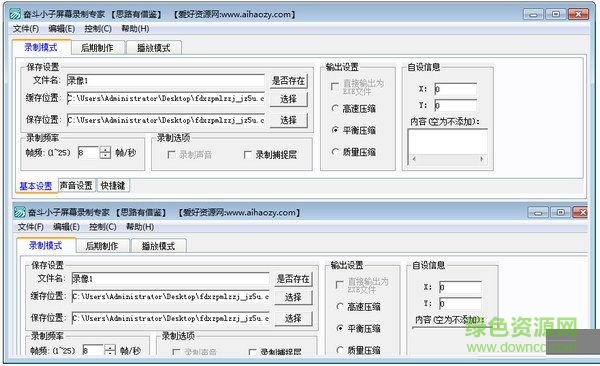This screenshot has width=600, height=366.
Task: Click right scroll arrow of 内容 box, top window
Action: point(481,159)
